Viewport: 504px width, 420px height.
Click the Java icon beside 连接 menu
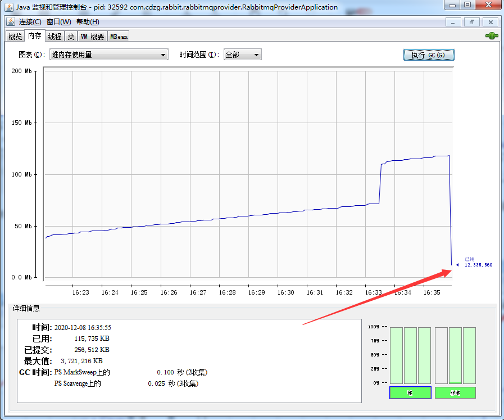[11, 22]
